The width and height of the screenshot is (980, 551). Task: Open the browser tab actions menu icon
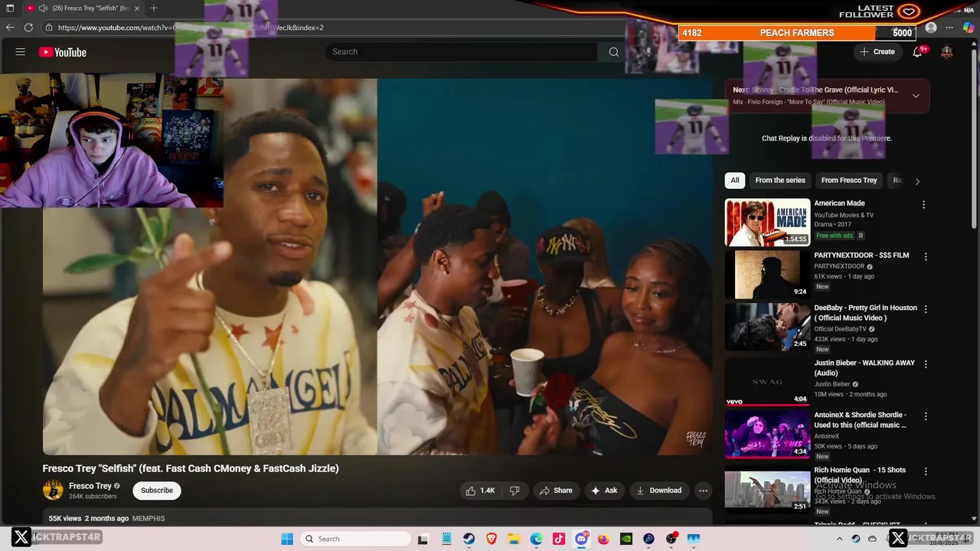(x=10, y=8)
